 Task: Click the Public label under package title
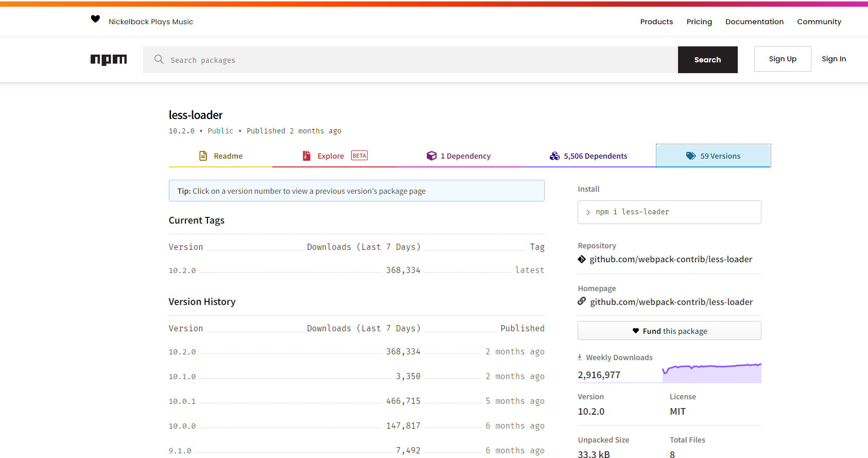click(x=220, y=131)
